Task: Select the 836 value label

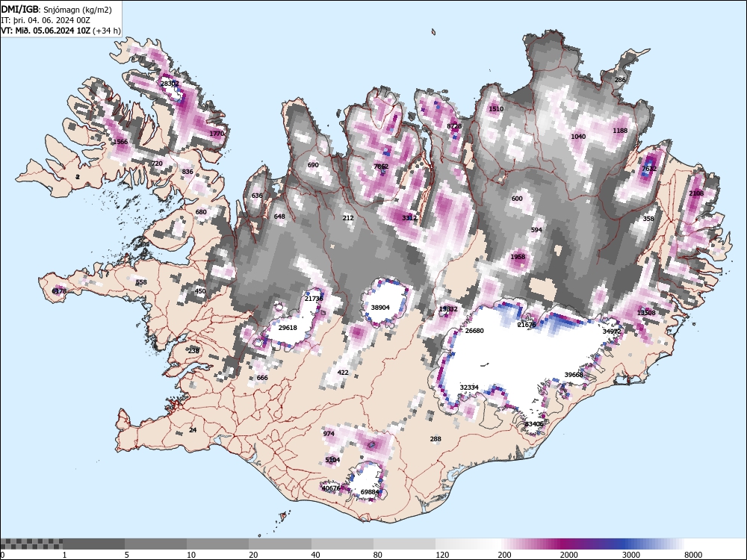Action: click(187, 172)
